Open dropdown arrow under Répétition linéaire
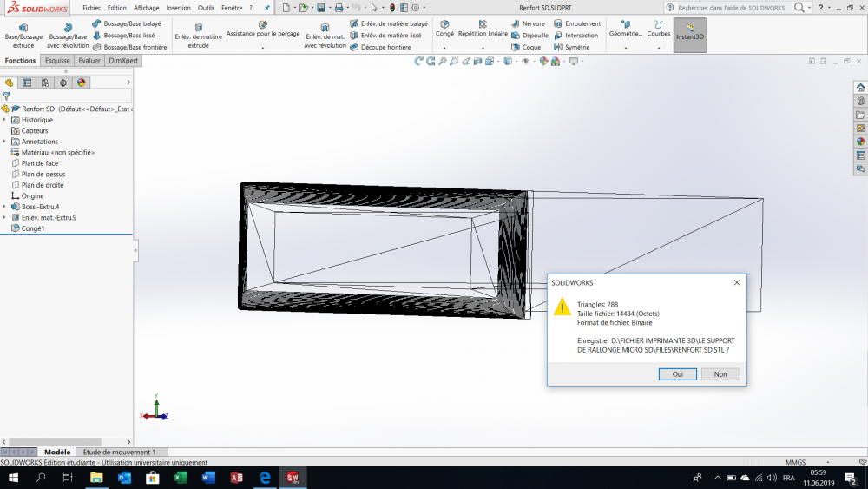This screenshot has height=489, width=868. (x=483, y=48)
